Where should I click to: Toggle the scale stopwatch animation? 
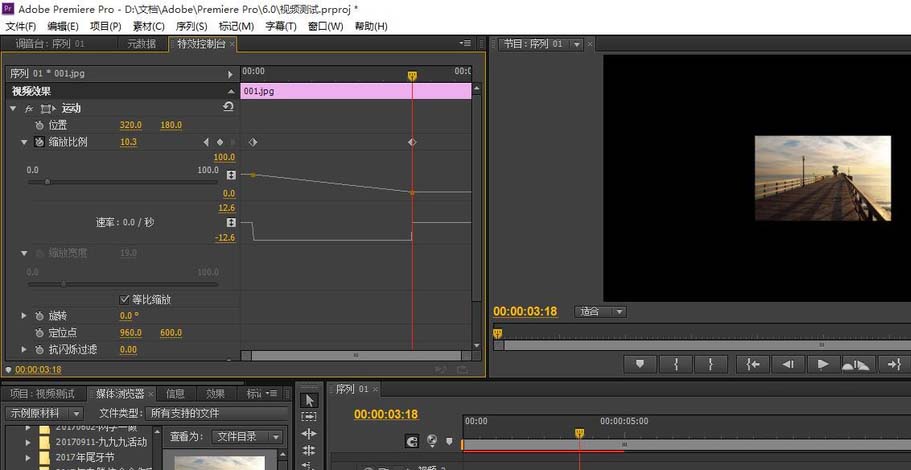[40, 142]
